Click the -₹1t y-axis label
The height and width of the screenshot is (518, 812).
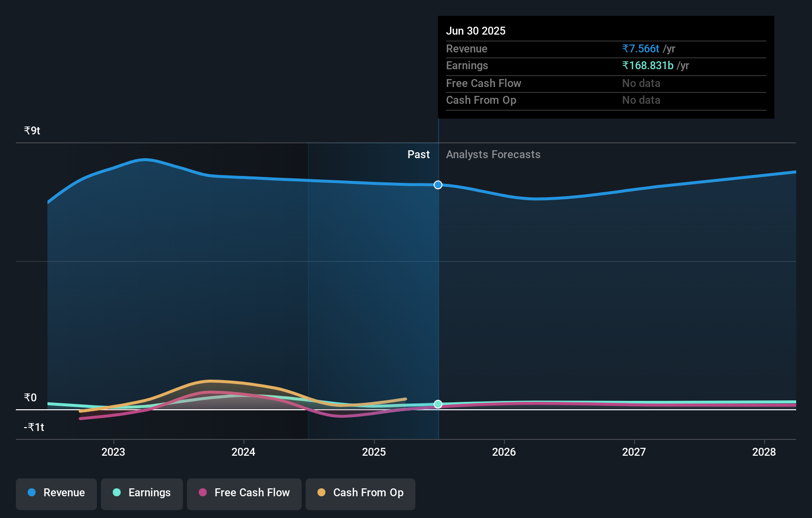click(34, 427)
